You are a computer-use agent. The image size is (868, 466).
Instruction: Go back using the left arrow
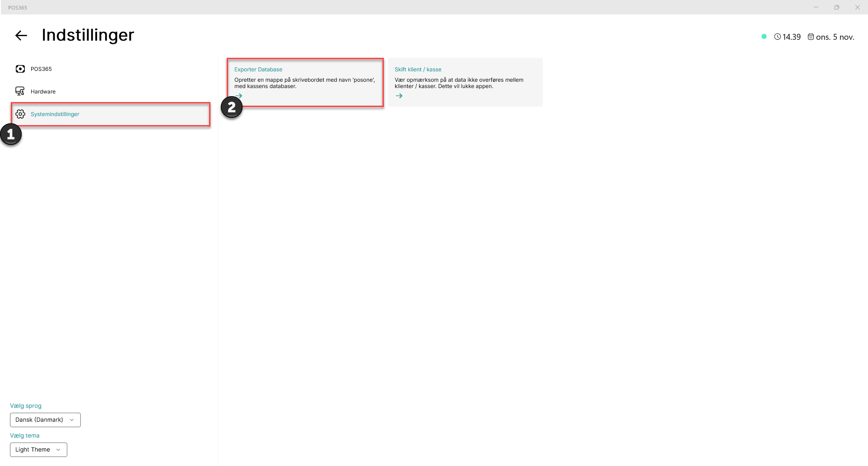click(x=21, y=36)
